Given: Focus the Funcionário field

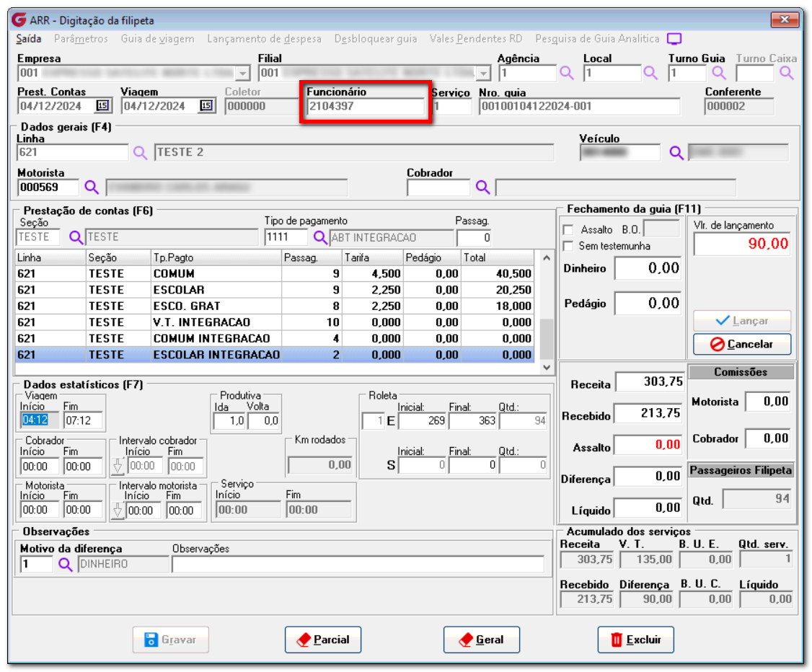Looking at the screenshot, I should click(366, 107).
